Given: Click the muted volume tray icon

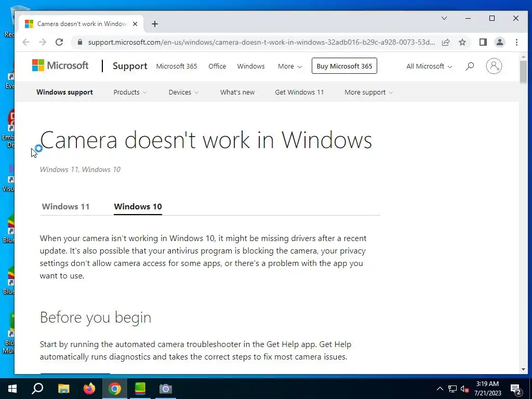Looking at the screenshot, I should click(464, 389).
